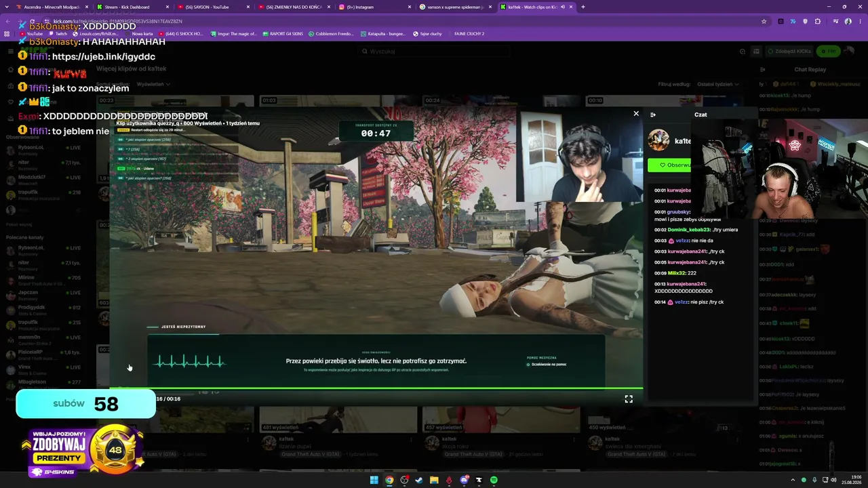This screenshot has width=868, height=488.
Task: Open trapuffik channel in Obserwowane list
Action: tap(44, 194)
